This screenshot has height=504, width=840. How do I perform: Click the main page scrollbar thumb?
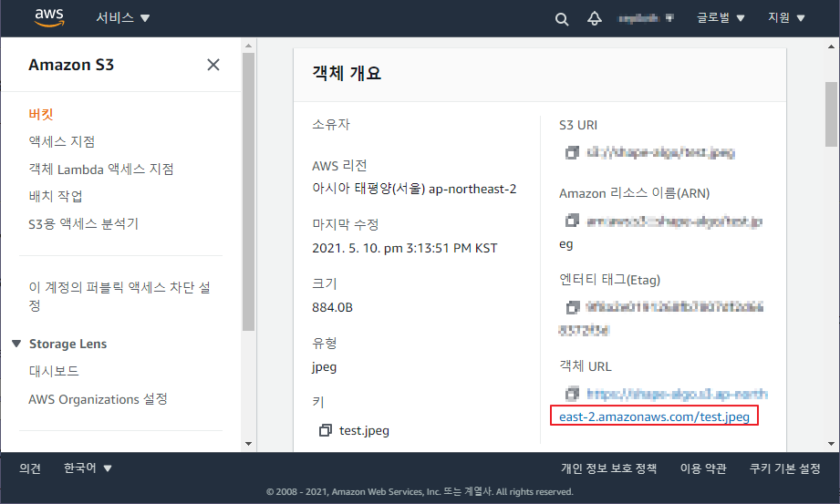pos(831,114)
